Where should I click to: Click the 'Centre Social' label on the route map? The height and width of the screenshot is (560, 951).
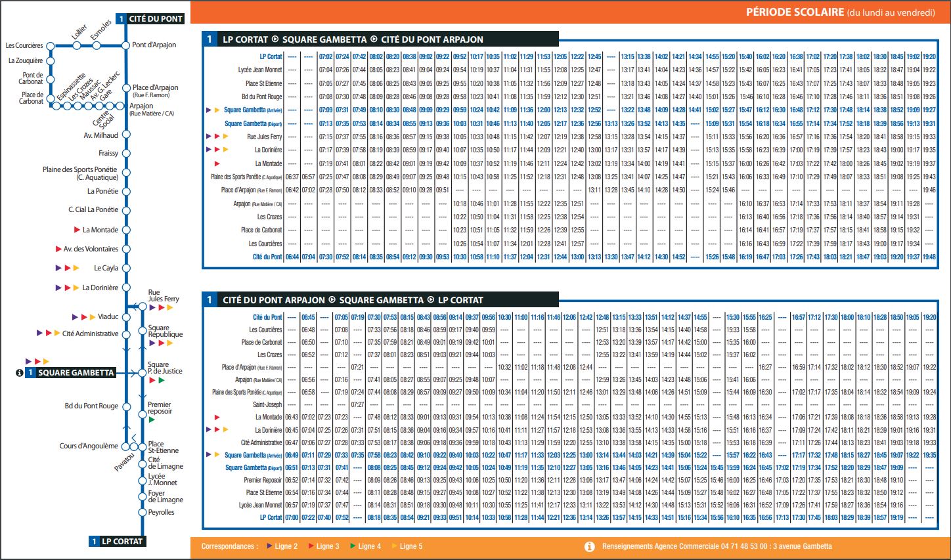(104, 119)
